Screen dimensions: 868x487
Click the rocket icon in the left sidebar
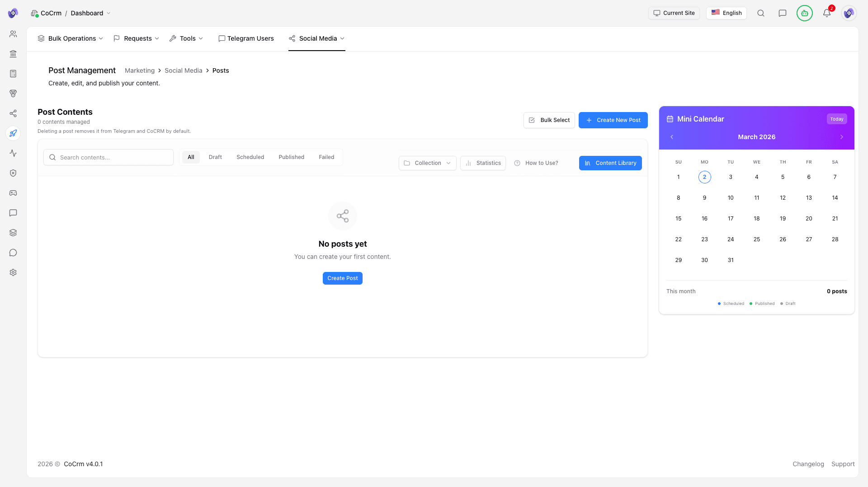tap(13, 133)
